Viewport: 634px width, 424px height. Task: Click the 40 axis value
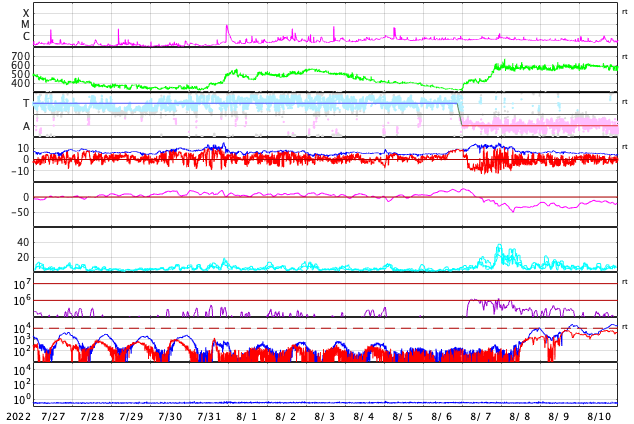(x=23, y=243)
